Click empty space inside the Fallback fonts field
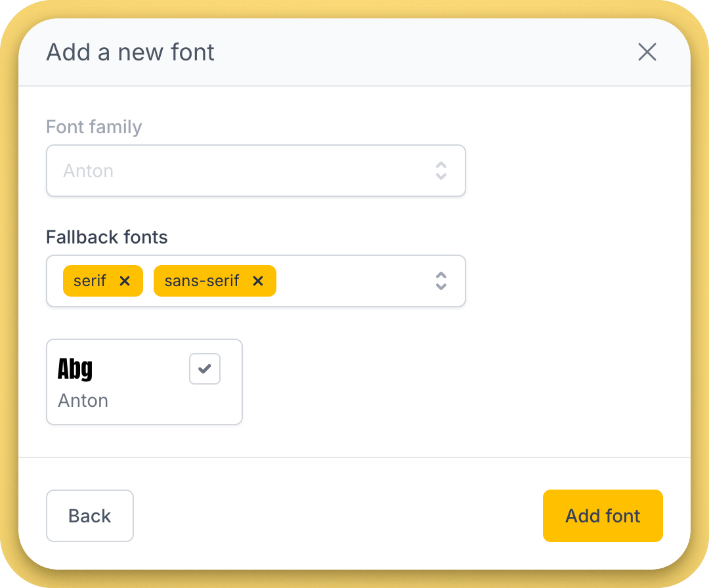Viewport: 709px width, 588px height. (354, 281)
